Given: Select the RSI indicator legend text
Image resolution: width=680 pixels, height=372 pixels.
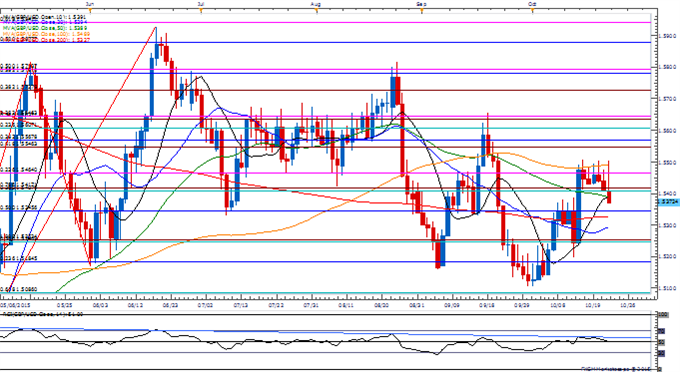Looking at the screenshot, I should coord(43,314).
